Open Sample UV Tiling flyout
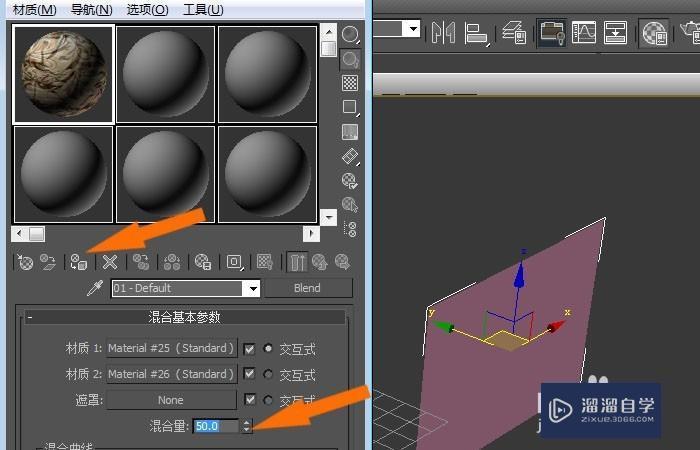Image resolution: width=700 pixels, height=450 pixels. (350, 108)
